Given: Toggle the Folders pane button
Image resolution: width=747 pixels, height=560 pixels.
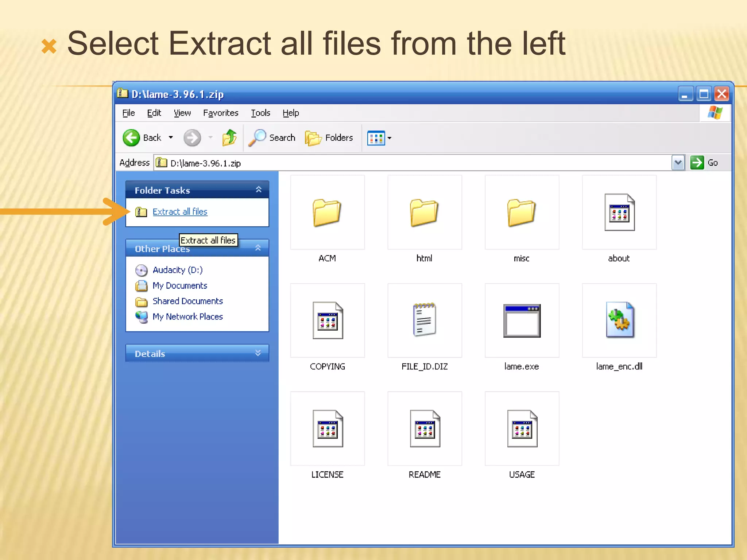Looking at the screenshot, I should point(329,138).
